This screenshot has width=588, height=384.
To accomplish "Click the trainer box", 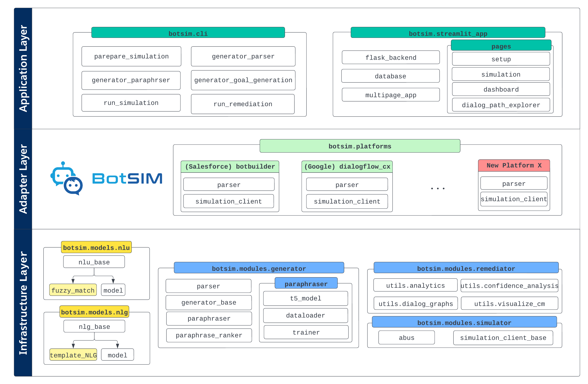I will point(306,332).
